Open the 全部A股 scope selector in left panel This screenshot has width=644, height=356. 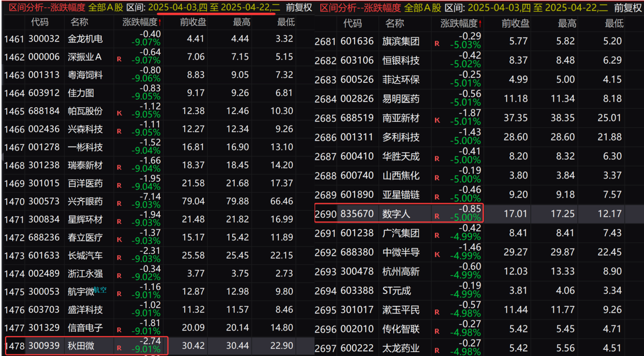pos(106,7)
